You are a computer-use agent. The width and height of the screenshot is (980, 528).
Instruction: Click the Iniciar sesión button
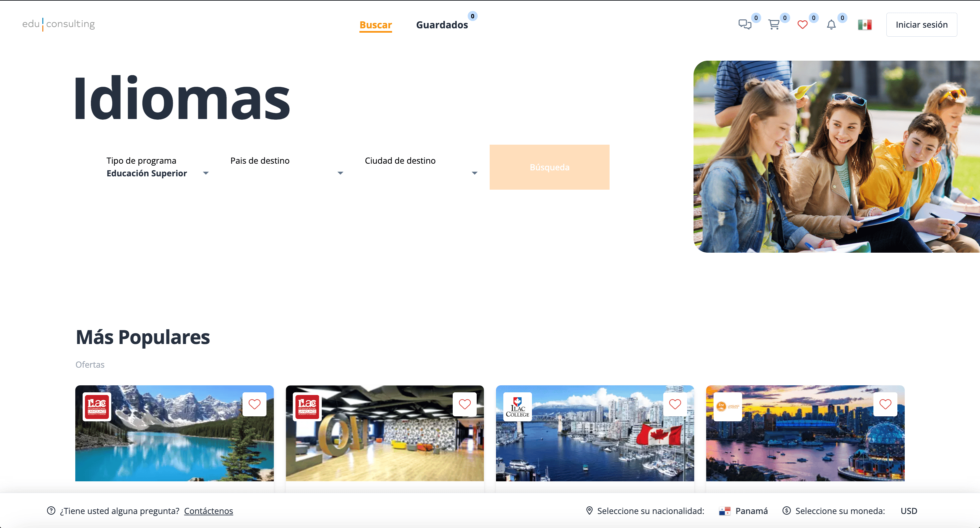pyautogui.click(x=921, y=24)
